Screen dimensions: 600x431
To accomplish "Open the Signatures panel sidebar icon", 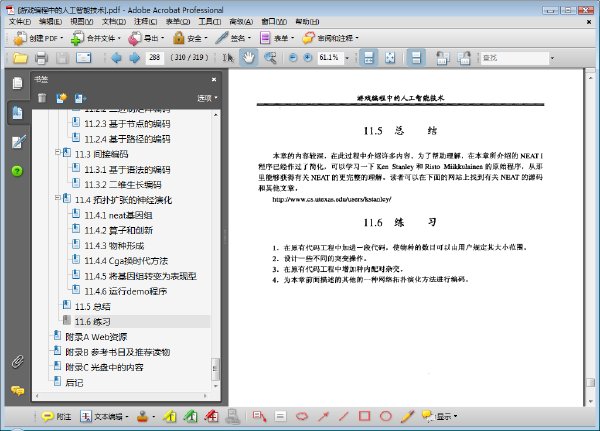I will click(x=18, y=142).
